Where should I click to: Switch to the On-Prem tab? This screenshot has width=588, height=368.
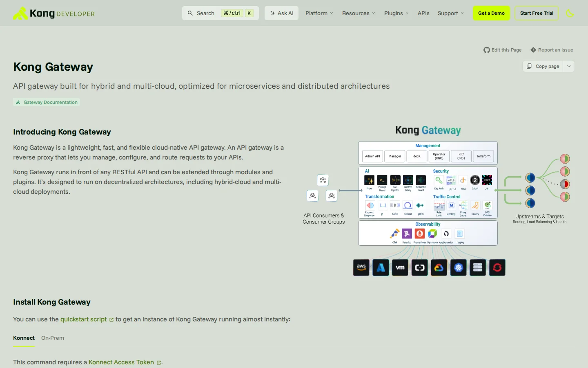coord(53,338)
